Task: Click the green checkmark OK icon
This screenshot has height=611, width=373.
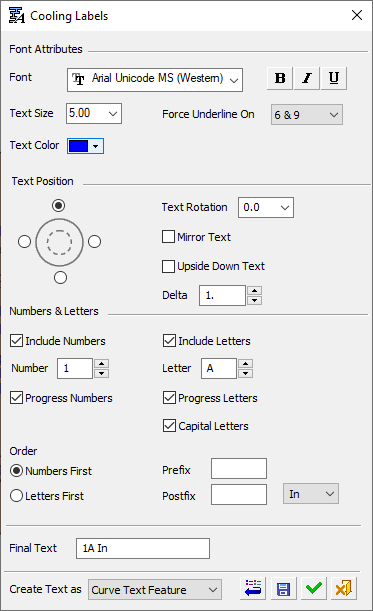Action: tap(314, 588)
